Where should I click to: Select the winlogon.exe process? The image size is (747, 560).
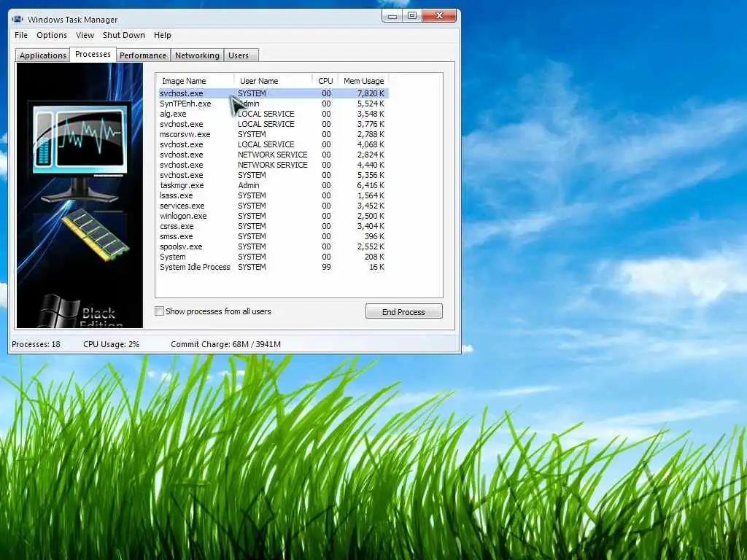pyautogui.click(x=273, y=216)
